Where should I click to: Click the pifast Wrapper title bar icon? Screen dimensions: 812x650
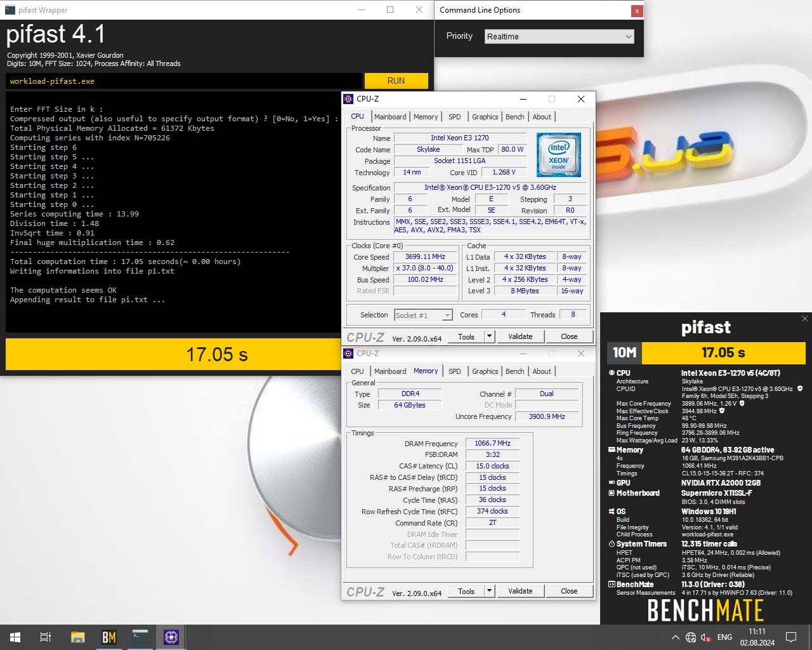tap(10, 10)
